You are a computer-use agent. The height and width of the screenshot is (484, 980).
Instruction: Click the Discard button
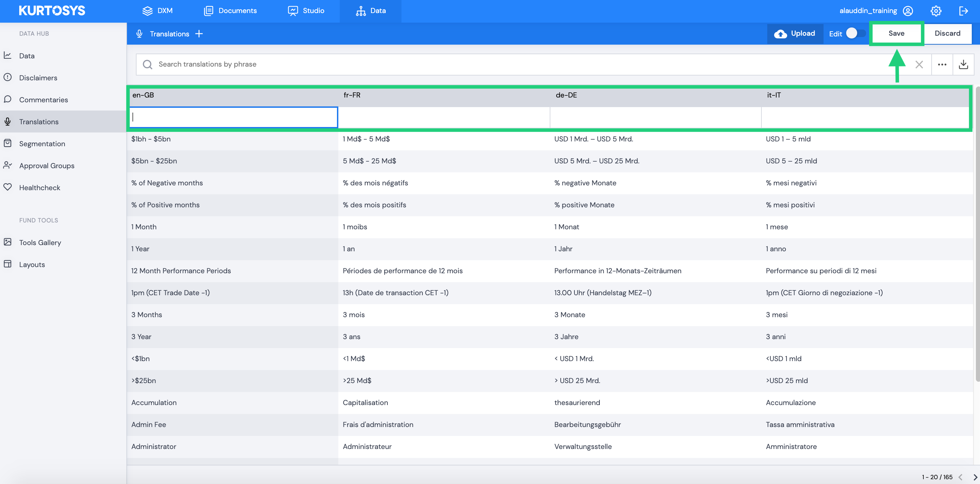click(x=947, y=34)
